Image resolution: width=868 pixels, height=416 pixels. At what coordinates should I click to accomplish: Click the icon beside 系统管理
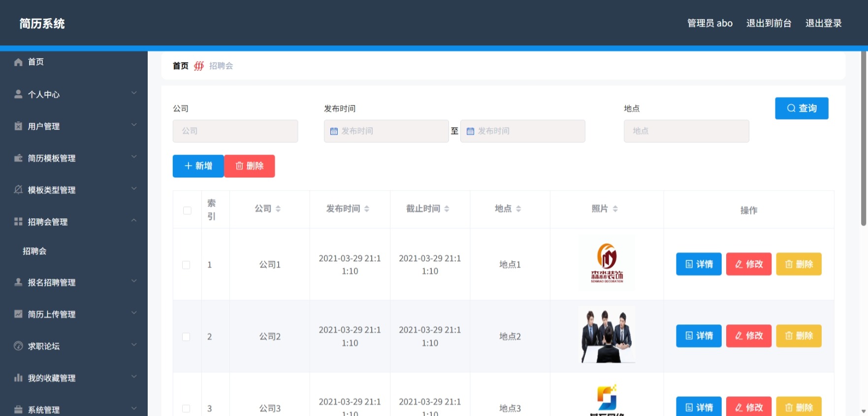click(18, 410)
